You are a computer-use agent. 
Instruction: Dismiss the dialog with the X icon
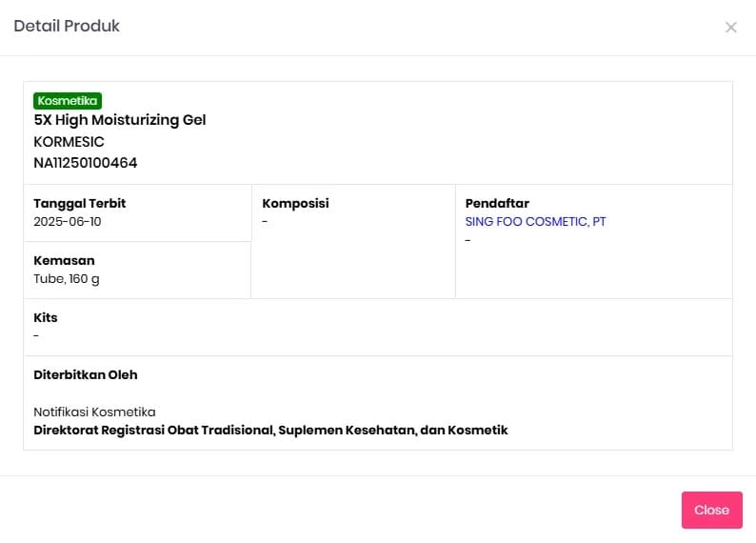click(x=730, y=28)
